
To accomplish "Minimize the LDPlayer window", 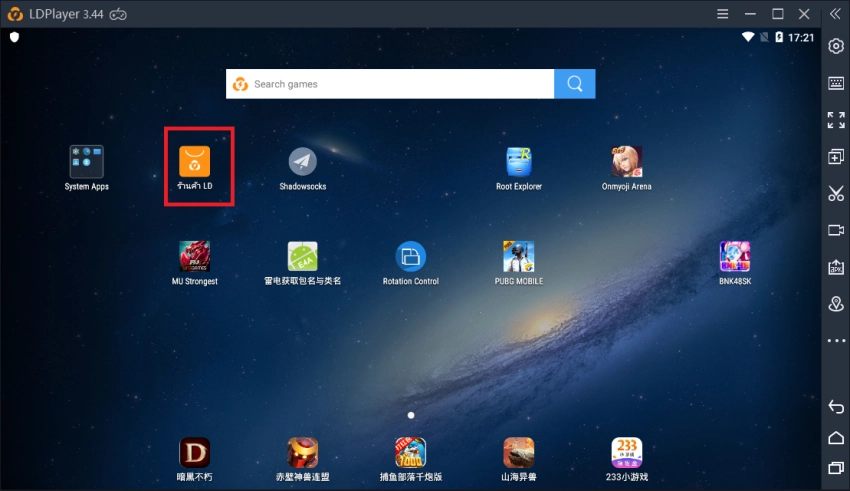I will point(750,14).
